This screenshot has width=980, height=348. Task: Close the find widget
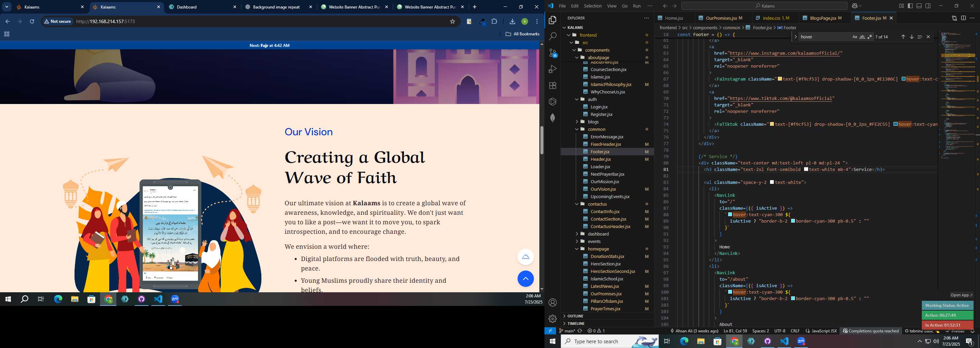coord(928,37)
